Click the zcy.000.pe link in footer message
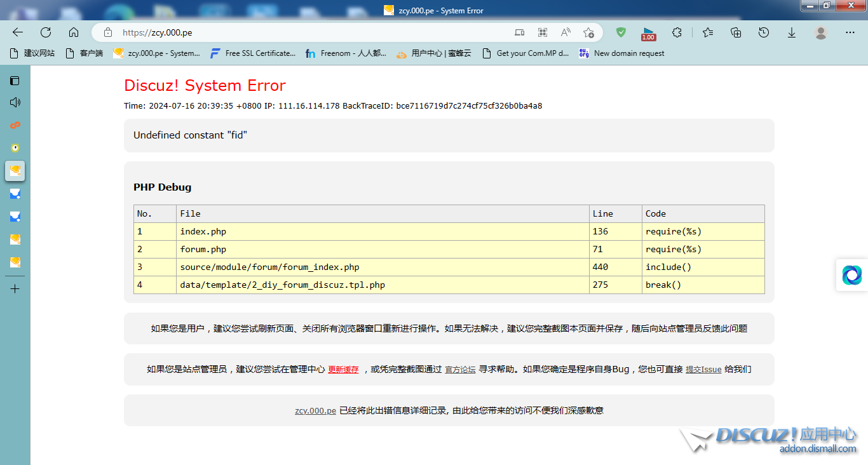Viewport: 868px width, 465px height. click(315, 410)
